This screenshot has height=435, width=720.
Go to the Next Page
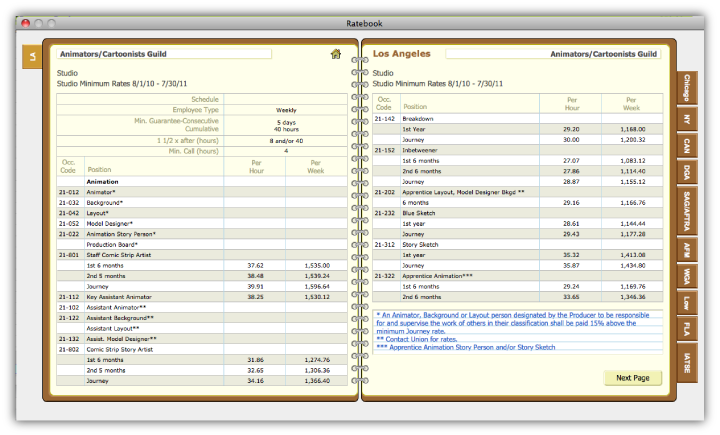tap(632, 378)
